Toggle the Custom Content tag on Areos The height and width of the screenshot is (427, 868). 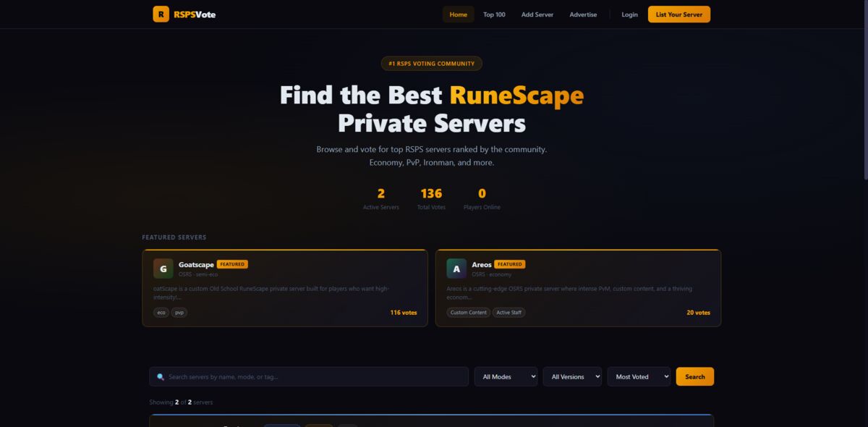click(x=468, y=313)
